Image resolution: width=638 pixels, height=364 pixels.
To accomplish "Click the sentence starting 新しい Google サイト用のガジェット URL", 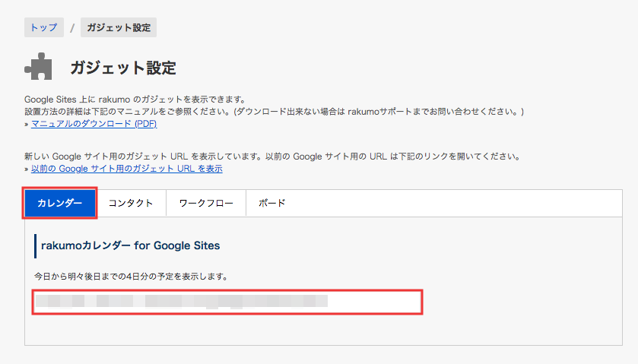I will 272,157.
